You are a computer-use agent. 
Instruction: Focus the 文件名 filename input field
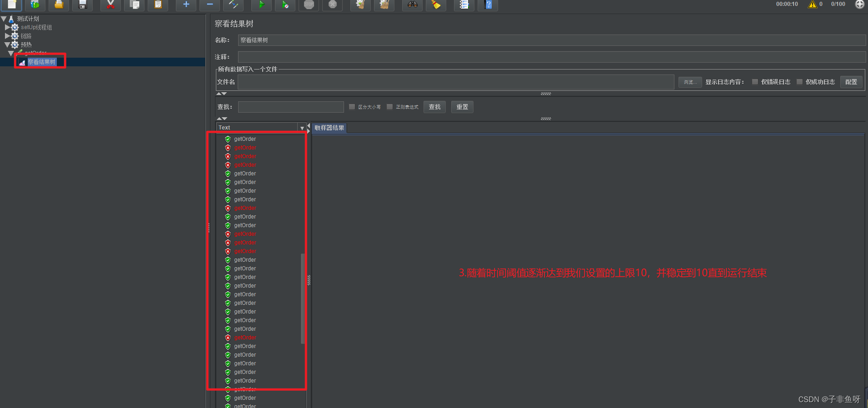click(456, 82)
